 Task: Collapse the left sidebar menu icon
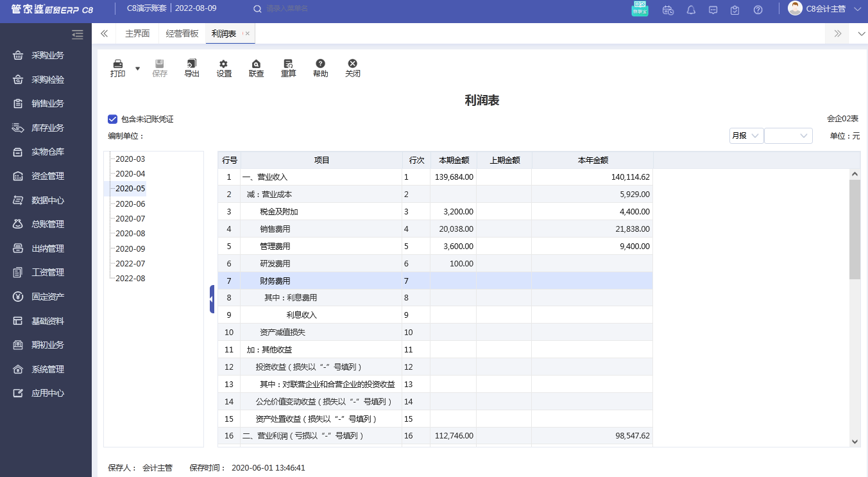click(x=78, y=35)
